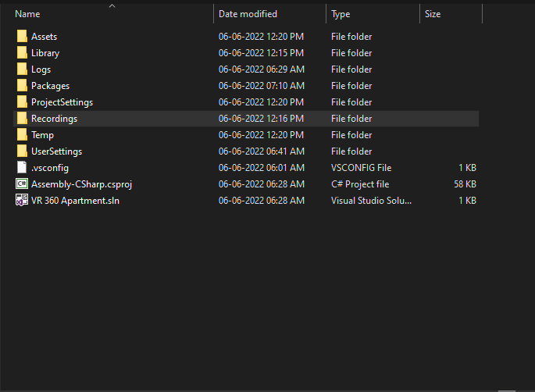This screenshot has width=535, height=392.
Task: Click the Recordings folder icon
Action: pos(22,118)
